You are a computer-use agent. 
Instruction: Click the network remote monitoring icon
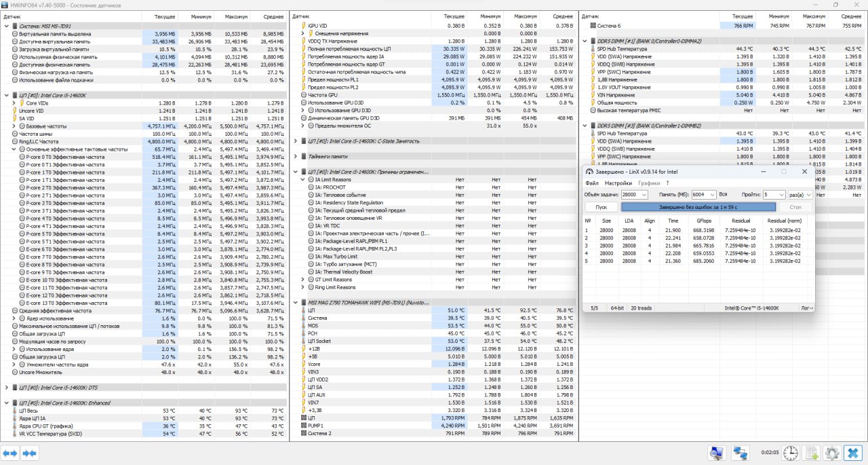pos(741,453)
